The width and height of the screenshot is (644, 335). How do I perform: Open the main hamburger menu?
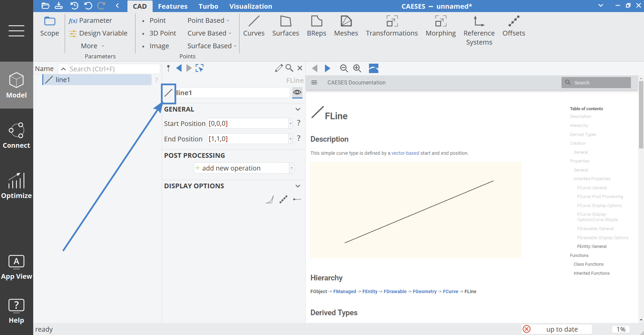[16, 31]
